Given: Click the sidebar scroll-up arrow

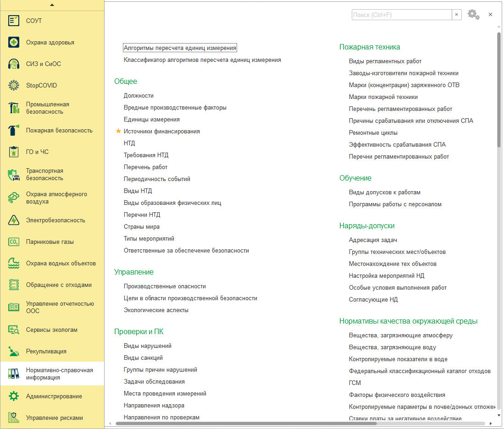Looking at the screenshot, I should [52, 5].
